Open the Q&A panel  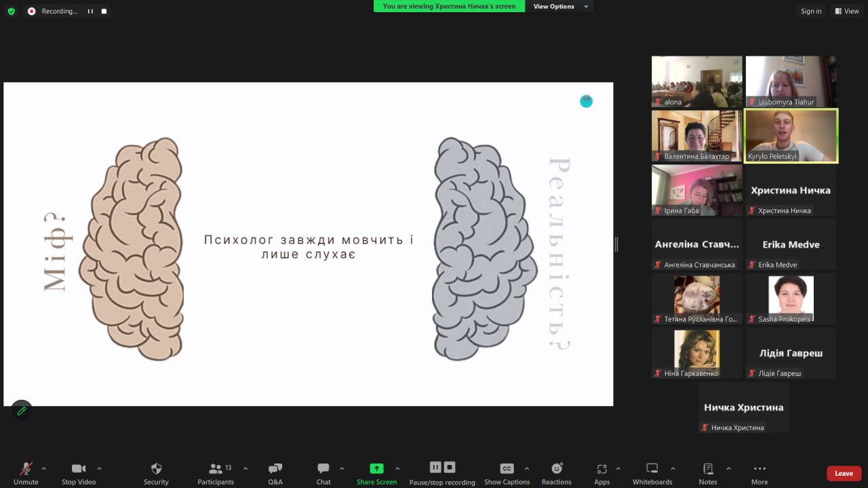point(275,473)
